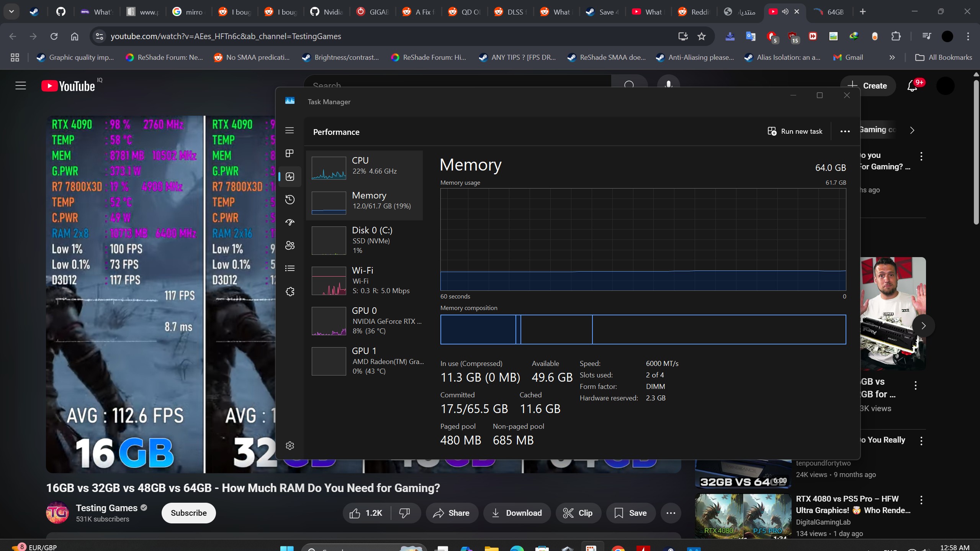Open the All Bookmarks folder
The width and height of the screenshot is (980, 551).
coord(943,57)
